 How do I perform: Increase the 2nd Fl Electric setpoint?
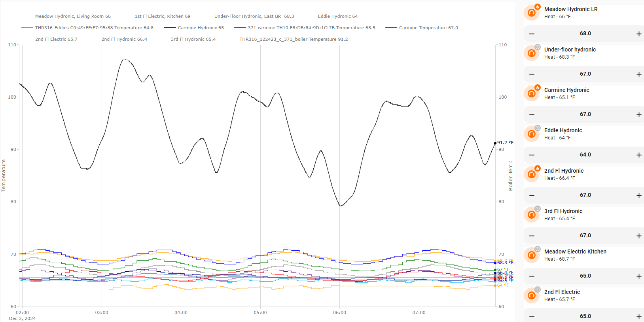point(639,316)
